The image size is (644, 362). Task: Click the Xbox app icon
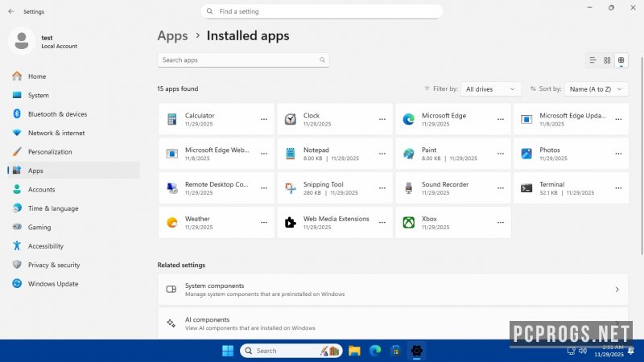[x=409, y=223]
